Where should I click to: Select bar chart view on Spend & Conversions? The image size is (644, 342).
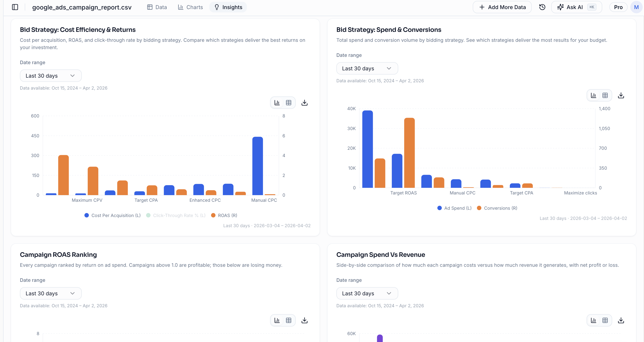click(593, 95)
